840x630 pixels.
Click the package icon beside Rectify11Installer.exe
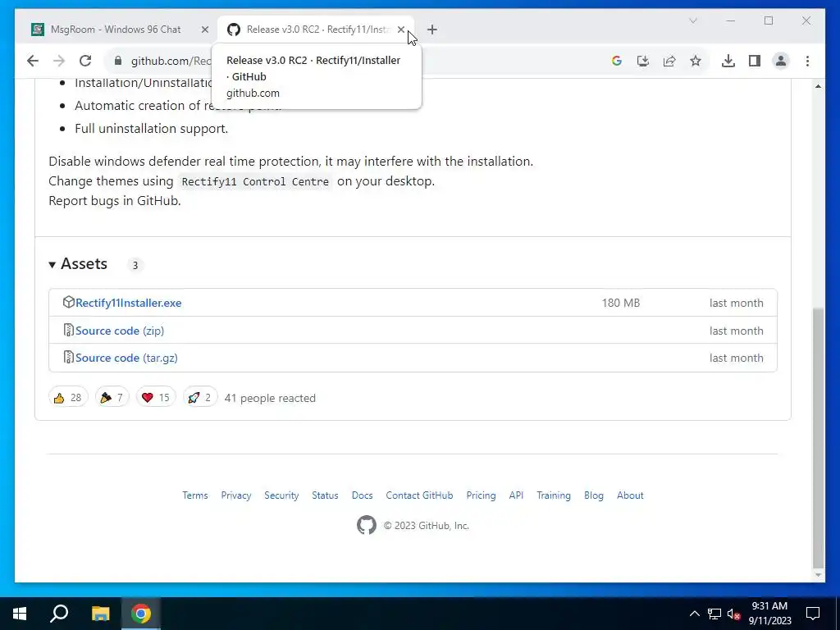(x=69, y=302)
